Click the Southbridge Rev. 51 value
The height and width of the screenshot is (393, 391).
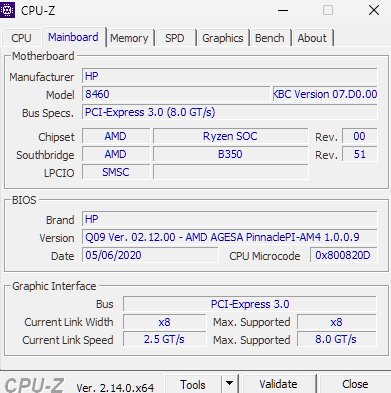pos(360,154)
